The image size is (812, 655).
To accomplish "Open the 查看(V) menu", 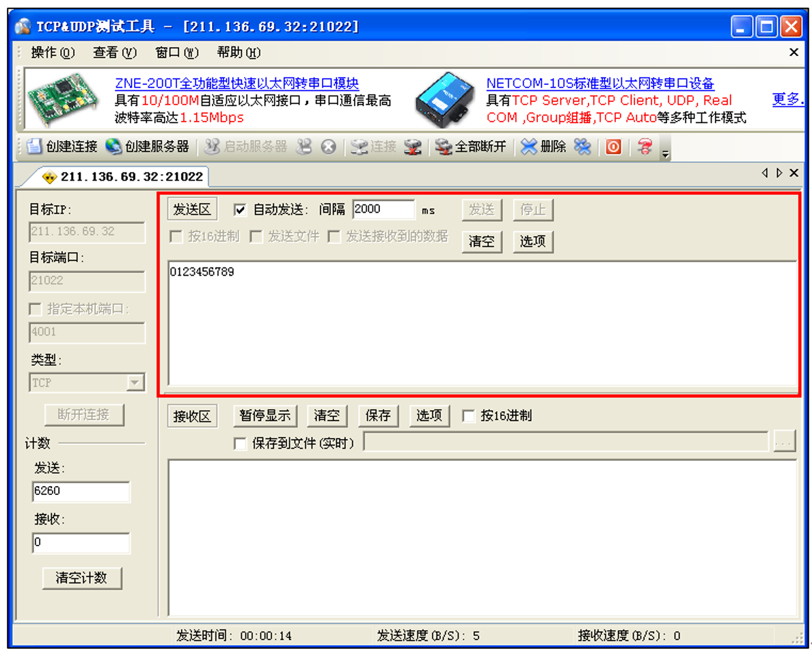I will [x=114, y=53].
